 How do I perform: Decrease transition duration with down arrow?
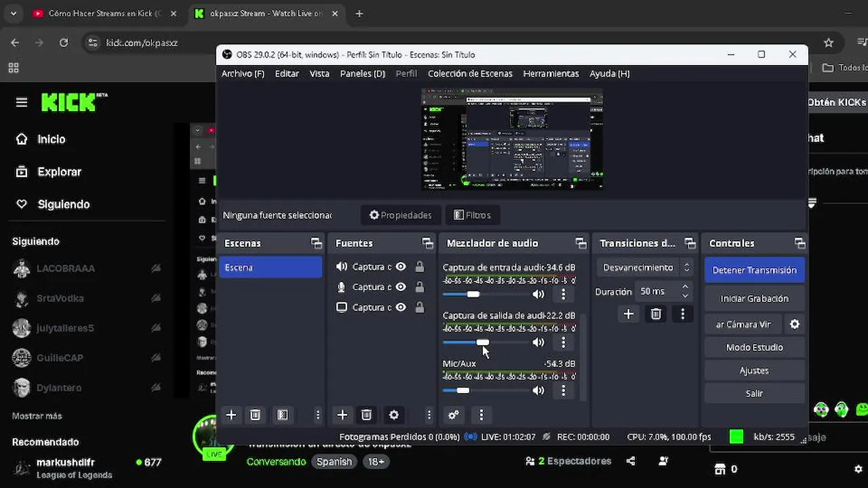[685, 296]
